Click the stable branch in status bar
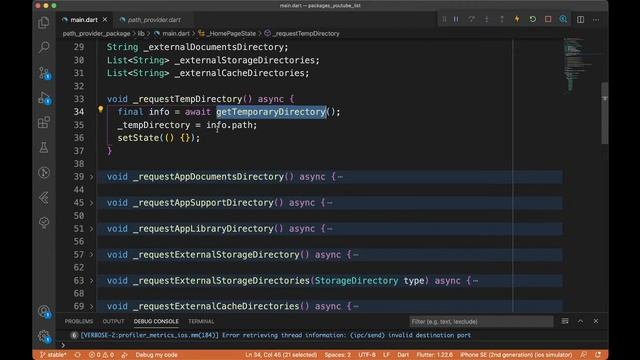 (53, 355)
